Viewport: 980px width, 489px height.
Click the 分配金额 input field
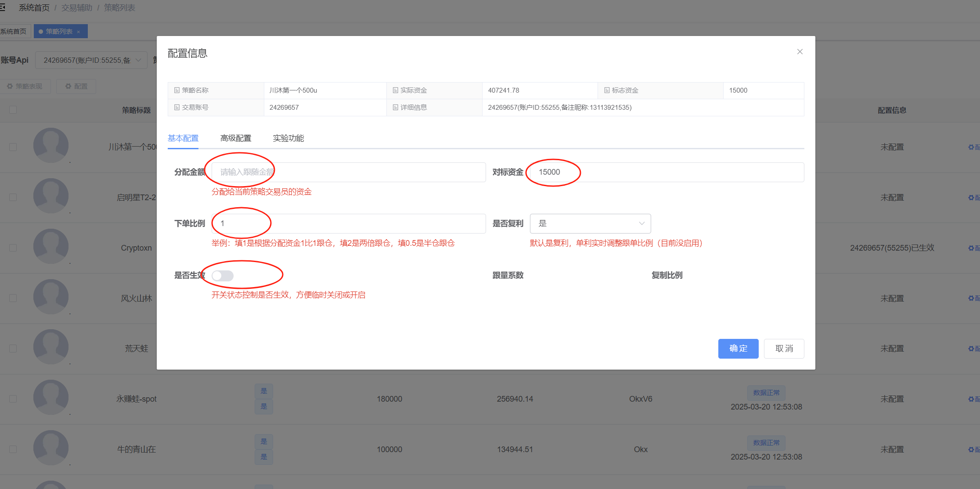(349, 172)
